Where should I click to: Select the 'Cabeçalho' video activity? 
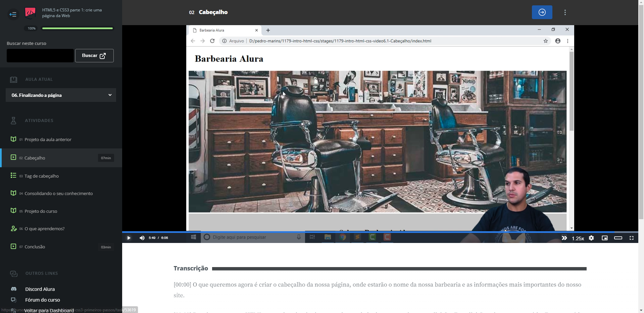[x=61, y=158]
